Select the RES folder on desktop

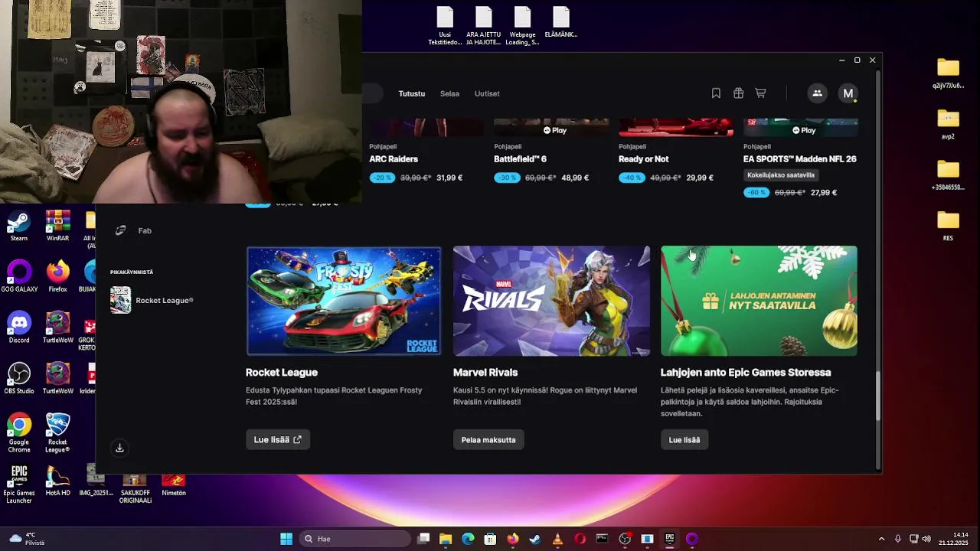[948, 226]
